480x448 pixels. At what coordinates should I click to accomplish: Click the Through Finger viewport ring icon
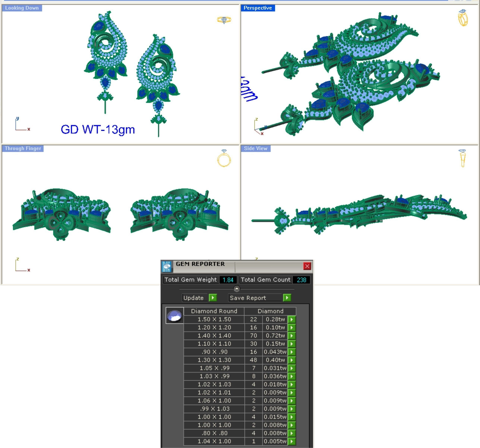point(224,158)
